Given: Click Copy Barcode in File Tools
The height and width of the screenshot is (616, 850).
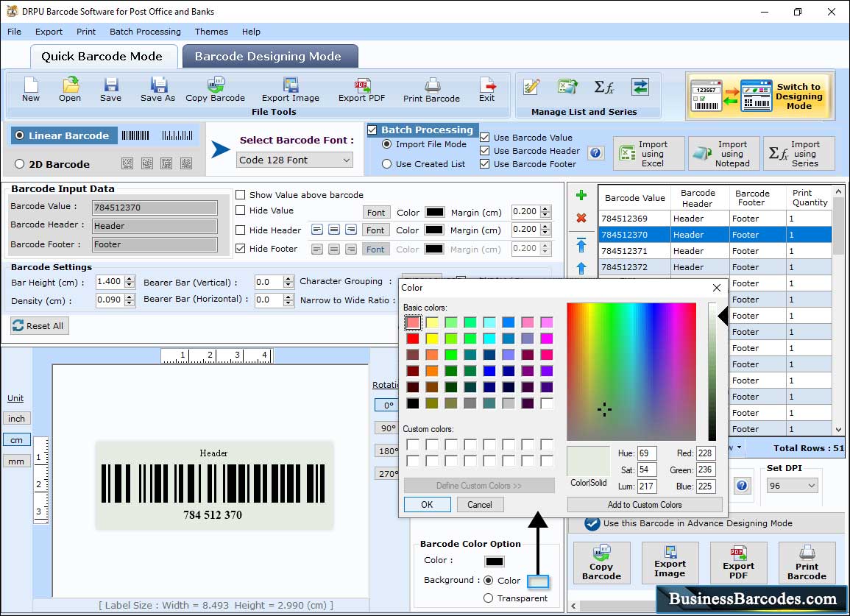Looking at the screenshot, I should coord(215,90).
